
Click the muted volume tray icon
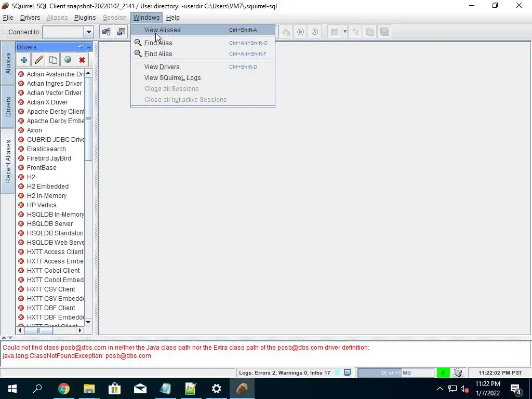[464, 389]
